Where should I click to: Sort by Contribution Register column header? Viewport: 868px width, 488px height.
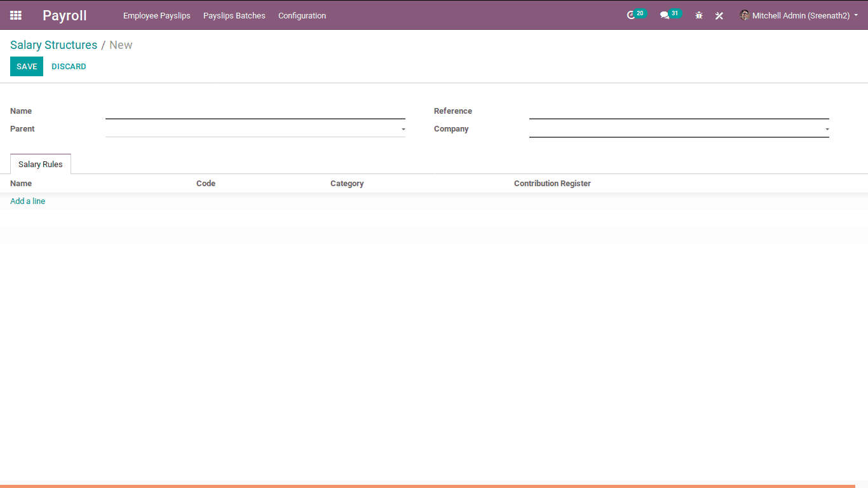click(552, 184)
